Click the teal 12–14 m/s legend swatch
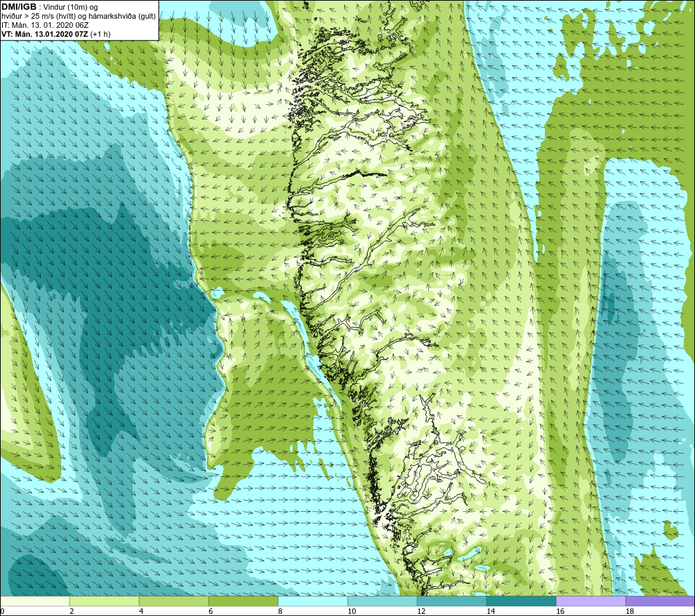The image size is (695, 616). pos(452,601)
